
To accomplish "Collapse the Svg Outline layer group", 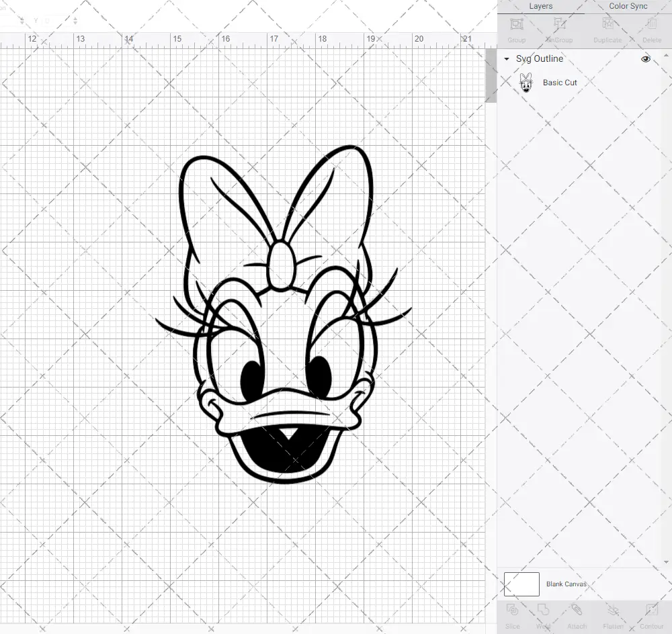I will click(x=507, y=58).
